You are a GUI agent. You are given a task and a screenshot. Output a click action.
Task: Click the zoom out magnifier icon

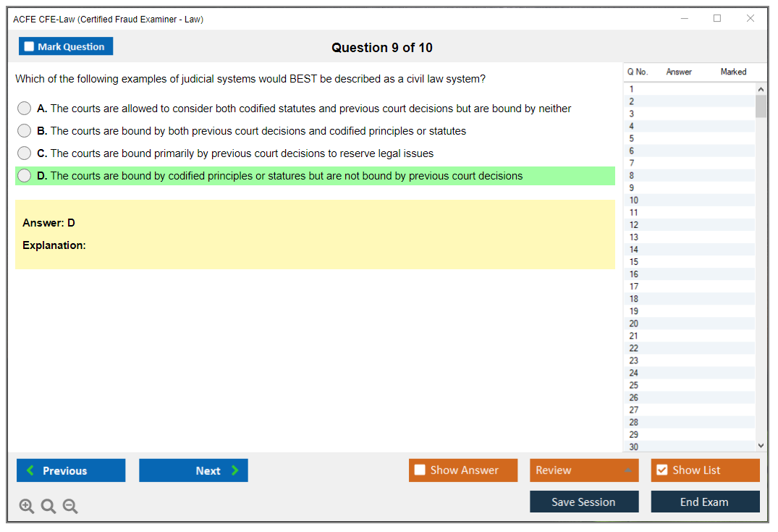click(x=70, y=506)
